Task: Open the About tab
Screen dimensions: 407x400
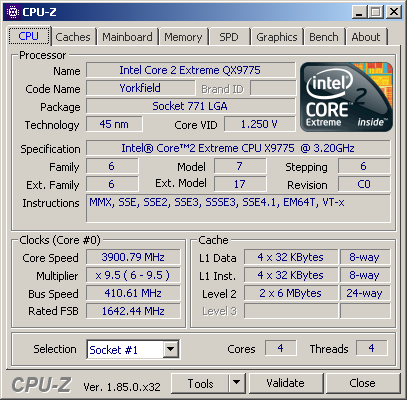Action: 366,37
